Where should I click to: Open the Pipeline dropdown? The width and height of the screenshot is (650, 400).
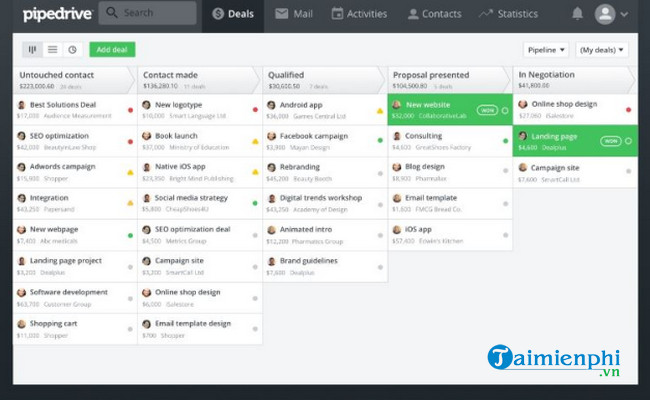tap(546, 50)
